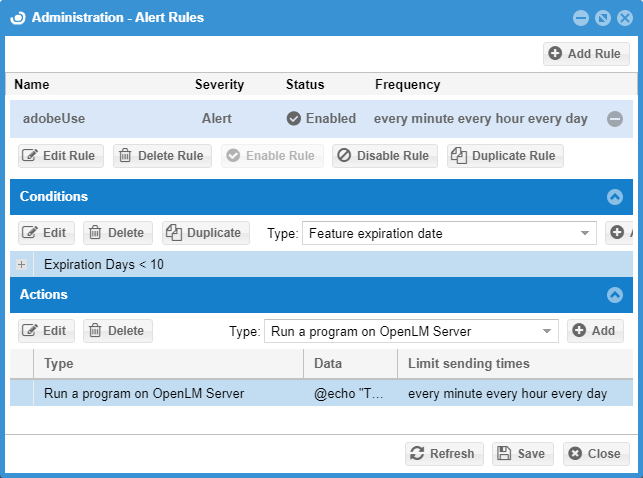Edit the selected action
The height and width of the screenshot is (478, 643).
tap(46, 331)
